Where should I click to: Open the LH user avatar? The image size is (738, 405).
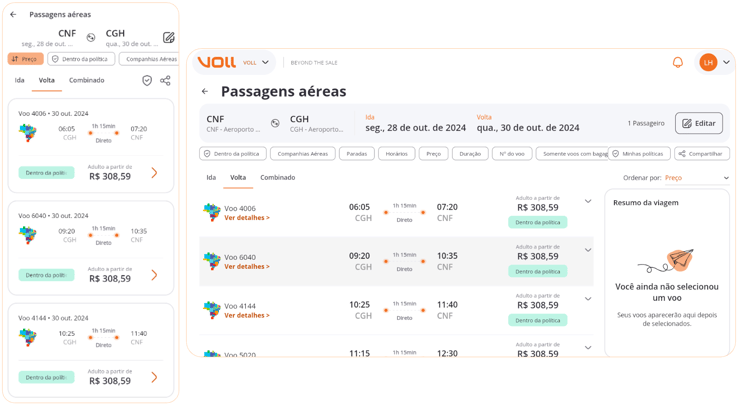click(708, 62)
